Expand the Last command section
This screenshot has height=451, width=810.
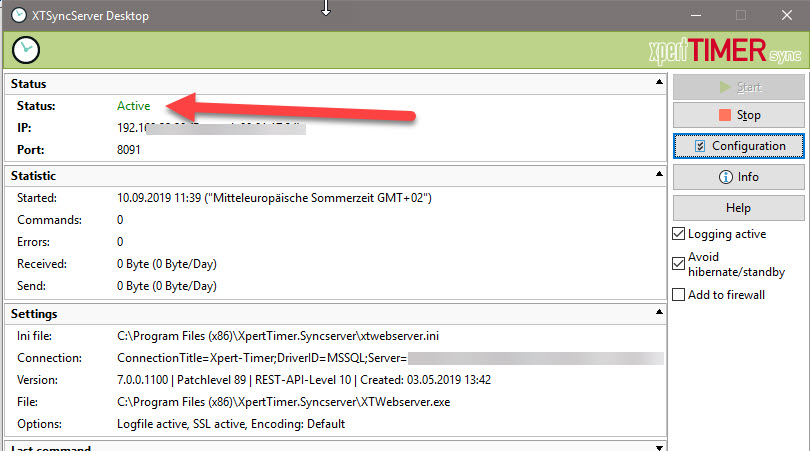coord(659,447)
